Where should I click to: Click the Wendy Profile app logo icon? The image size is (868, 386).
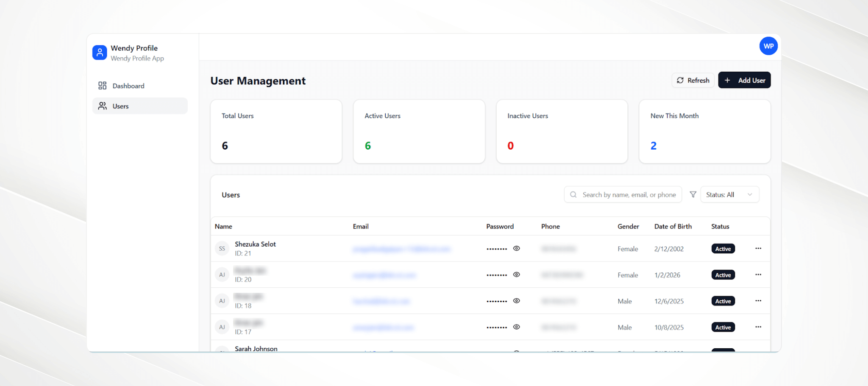[x=100, y=53]
